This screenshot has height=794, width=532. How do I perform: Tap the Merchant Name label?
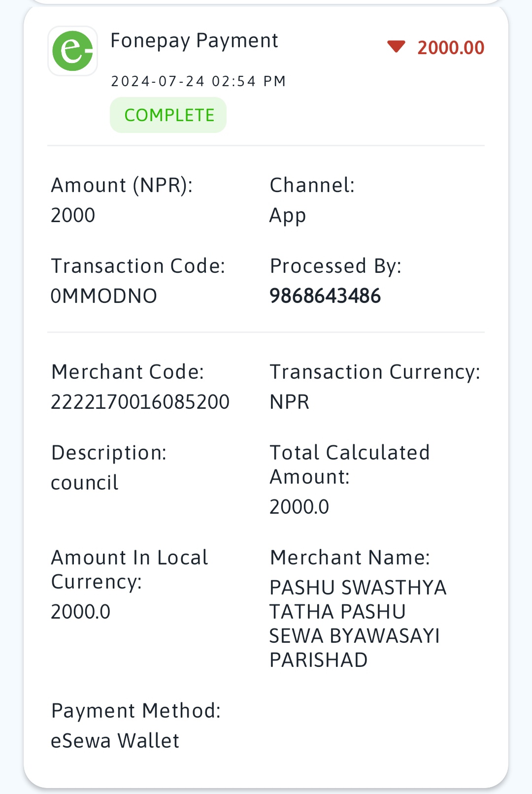coord(350,558)
